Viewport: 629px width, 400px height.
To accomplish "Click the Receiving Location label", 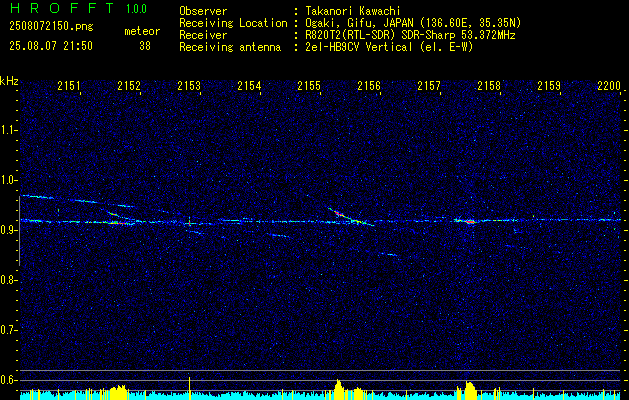I will click(x=233, y=23).
